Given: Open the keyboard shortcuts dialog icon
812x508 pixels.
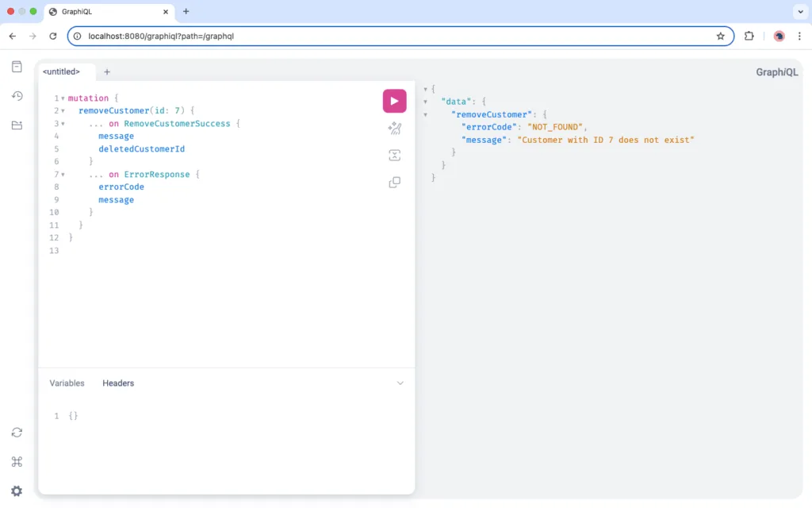Looking at the screenshot, I should point(17,461).
